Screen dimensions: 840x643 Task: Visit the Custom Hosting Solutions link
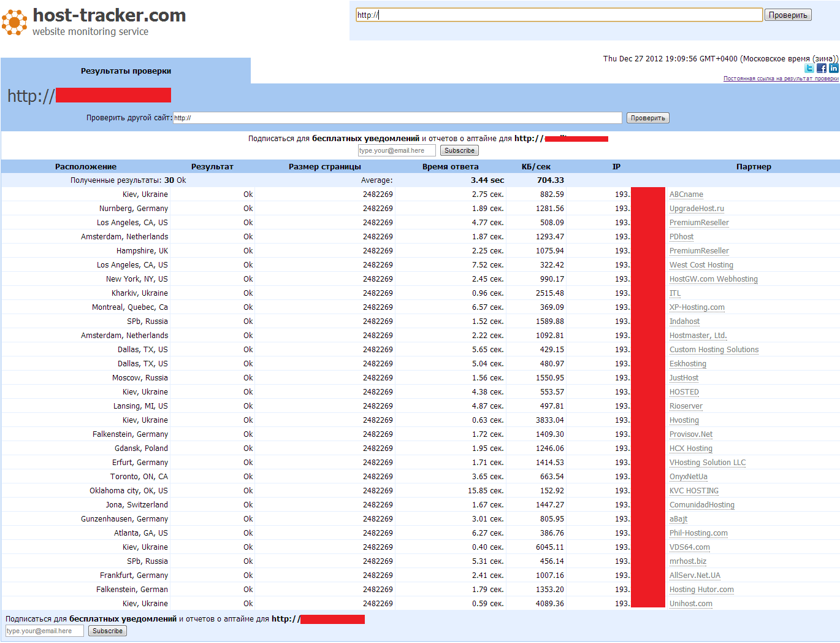tap(714, 350)
